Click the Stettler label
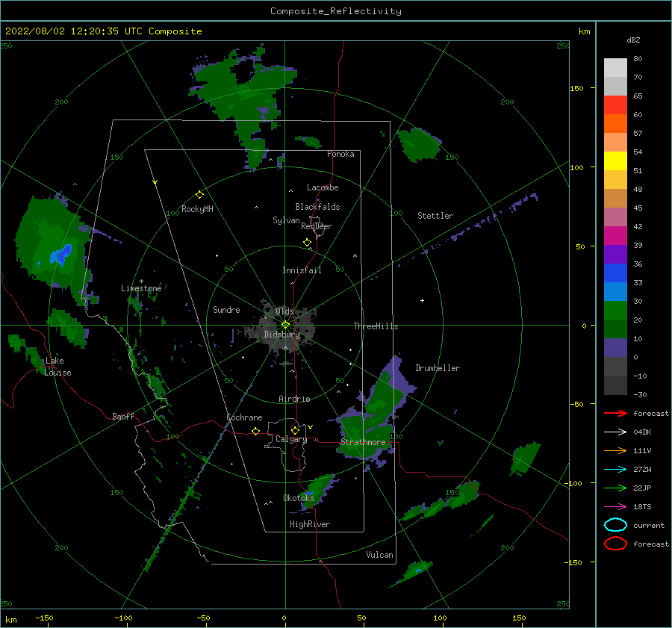 click(435, 216)
